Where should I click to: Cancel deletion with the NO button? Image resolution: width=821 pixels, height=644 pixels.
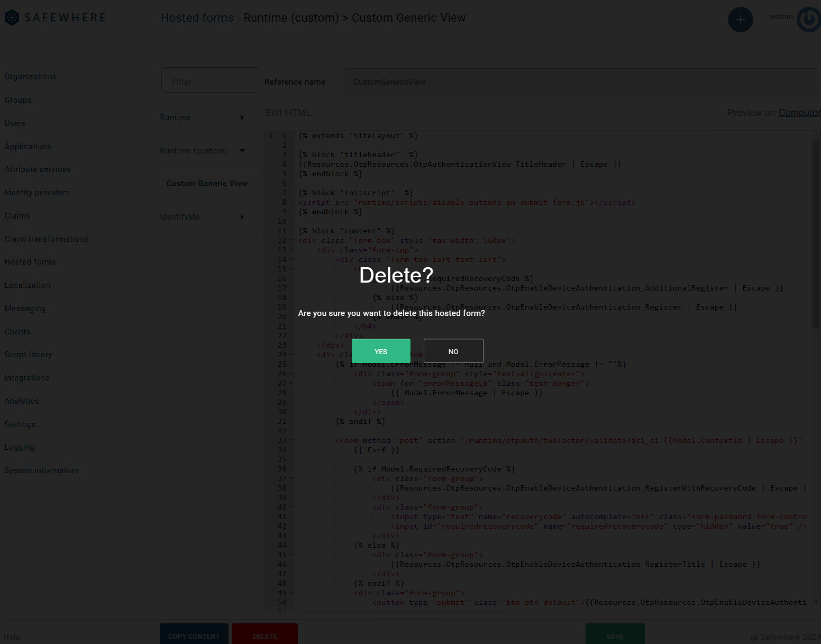pos(453,351)
